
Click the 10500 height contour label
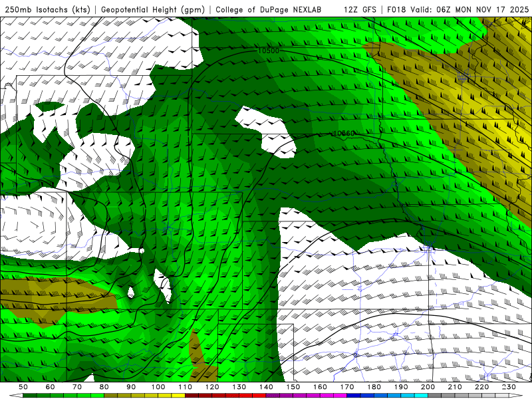coord(269,51)
